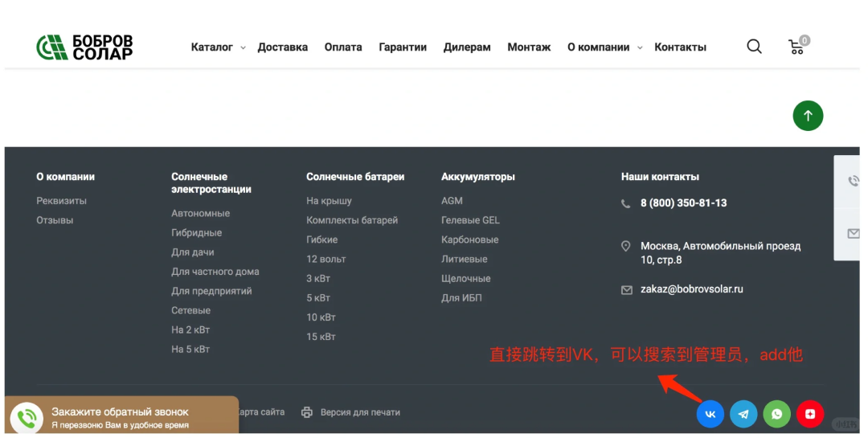Screen dimensions: 868x438
Task: Click the search magnifier icon
Action: click(x=754, y=47)
